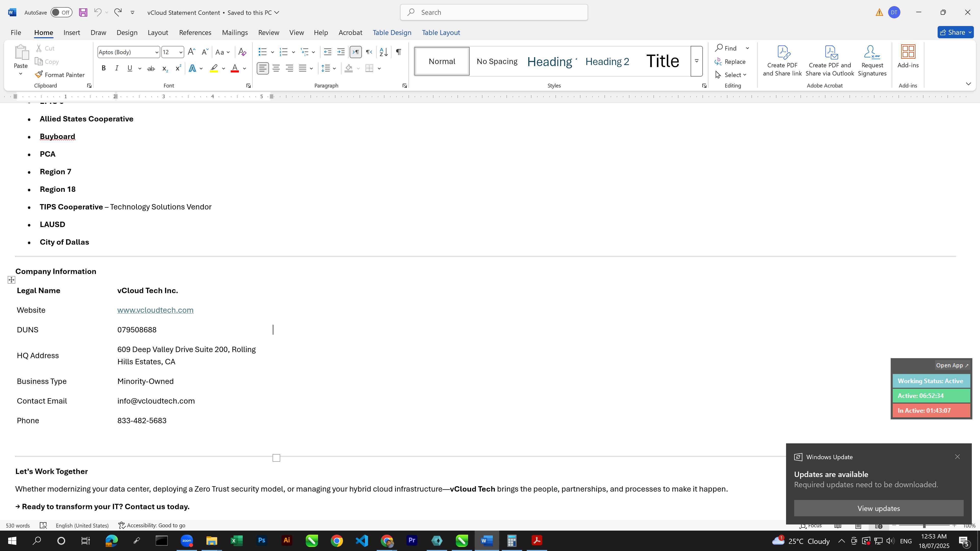The image size is (980, 551).
Task: Open Photoshop from the taskbar
Action: coord(262,541)
